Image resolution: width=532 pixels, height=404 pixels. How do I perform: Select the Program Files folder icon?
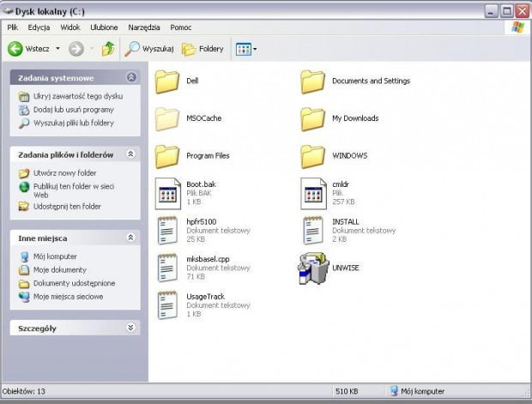(x=167, y=156)
